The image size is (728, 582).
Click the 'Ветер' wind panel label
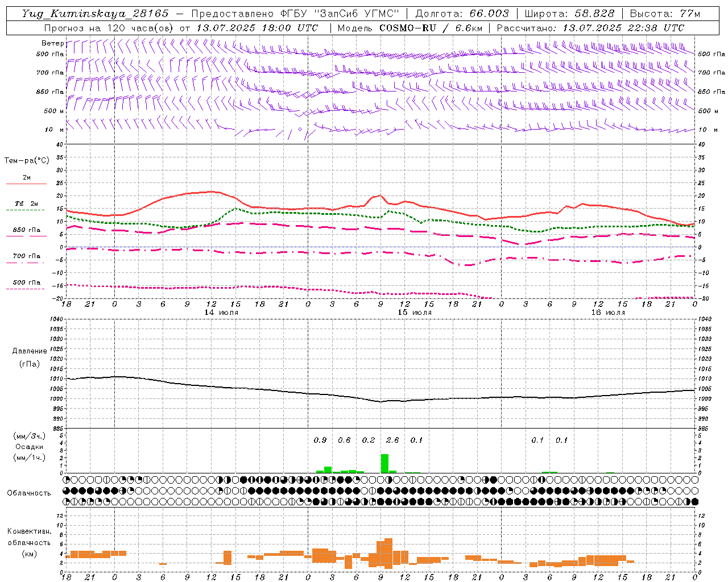tap(52, 43)
